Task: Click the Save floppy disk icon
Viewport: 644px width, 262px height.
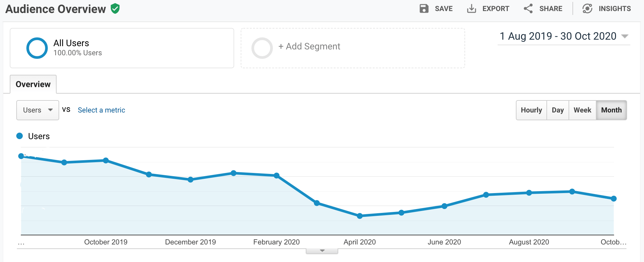Action: pyautogui.click(x=424, y=8)
